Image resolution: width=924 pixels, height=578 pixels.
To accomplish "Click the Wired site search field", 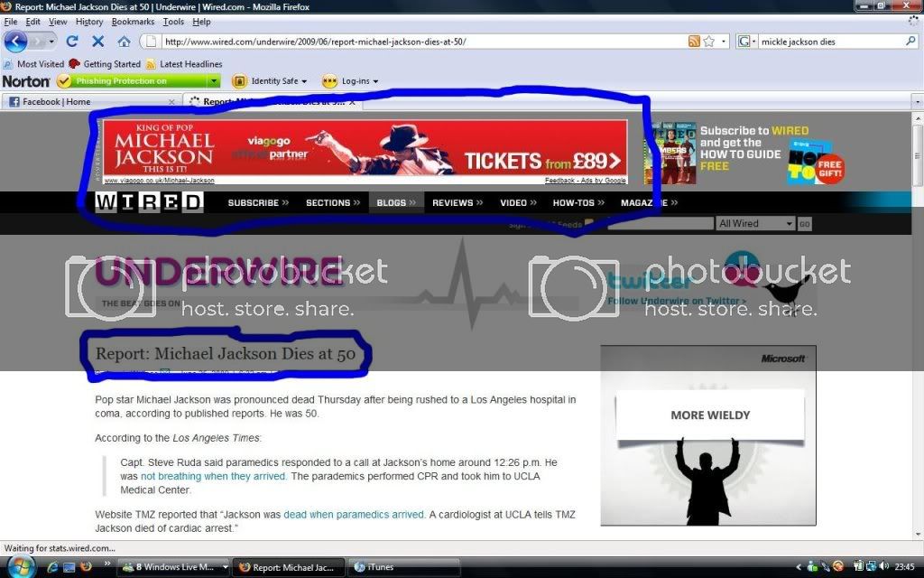I will pyautogui.click(x=660, y=224).
